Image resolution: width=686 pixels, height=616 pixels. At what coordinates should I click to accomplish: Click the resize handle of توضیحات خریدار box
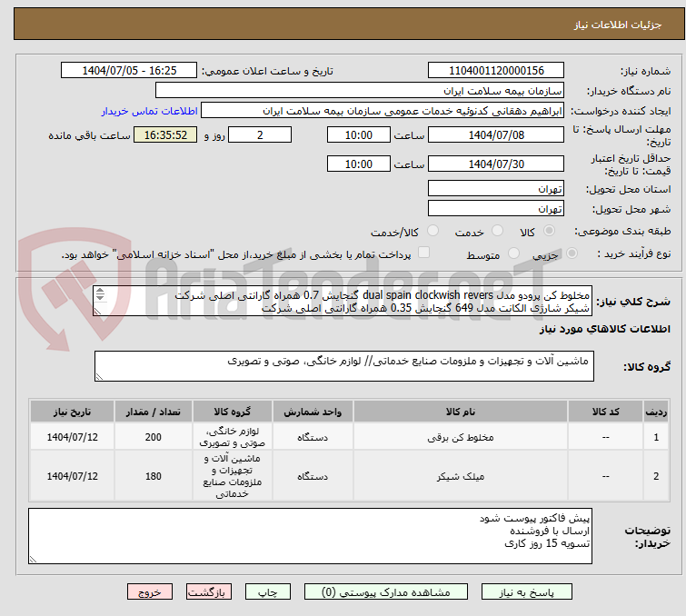click(x=34, y=559)
